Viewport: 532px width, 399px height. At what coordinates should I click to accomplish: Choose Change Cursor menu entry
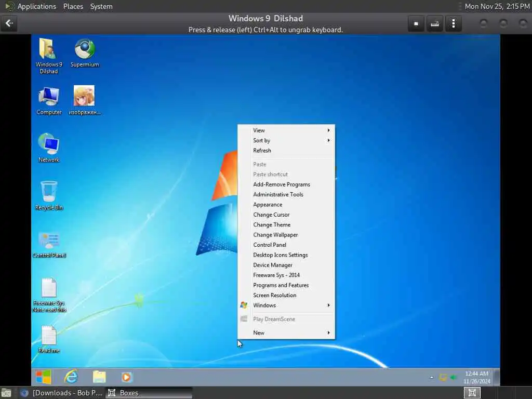pyautogui.click(x=286, y=215)
